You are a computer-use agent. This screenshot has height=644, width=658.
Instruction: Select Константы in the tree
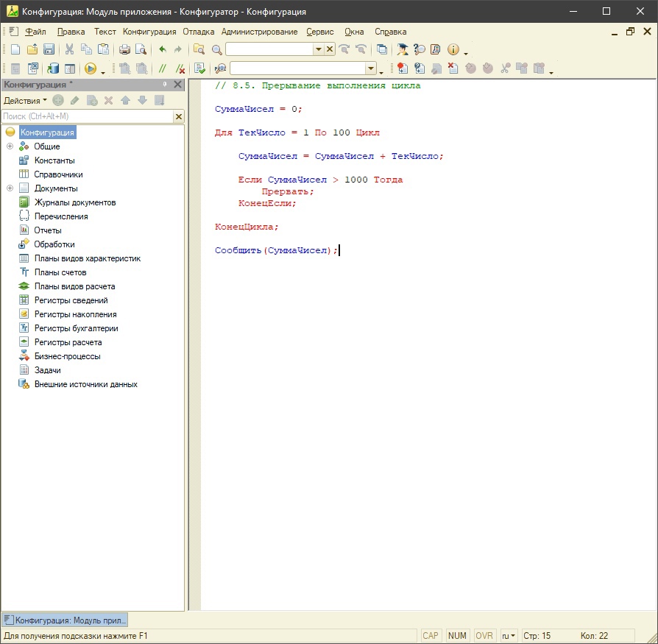pyautogui.click(x=54, y=160)
